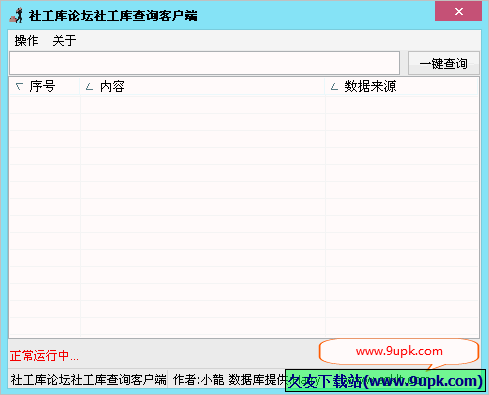Click the 作者:小龍 status bar entry
The image size is (489, 395).
(198, 379)
